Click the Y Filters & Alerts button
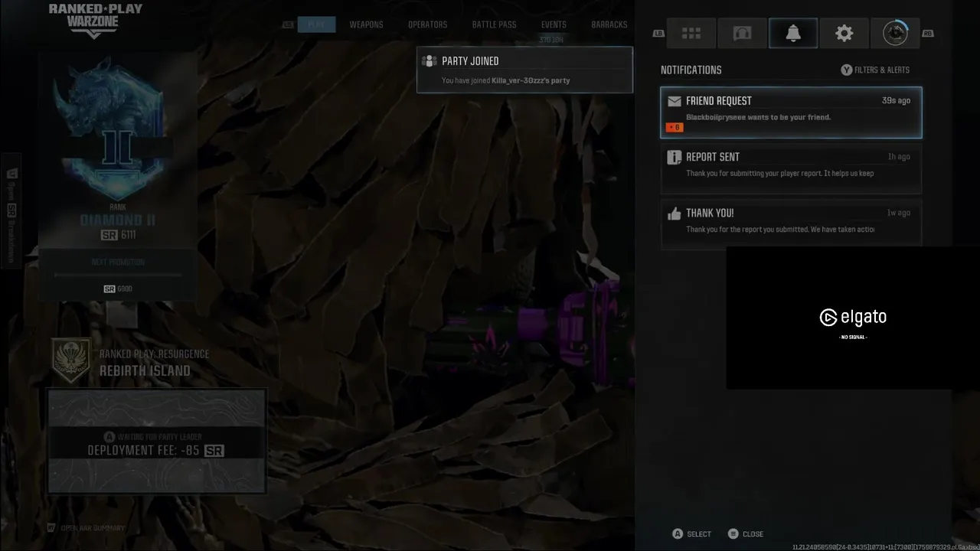This screenshot has width=980, height=551. click(875, 70)
